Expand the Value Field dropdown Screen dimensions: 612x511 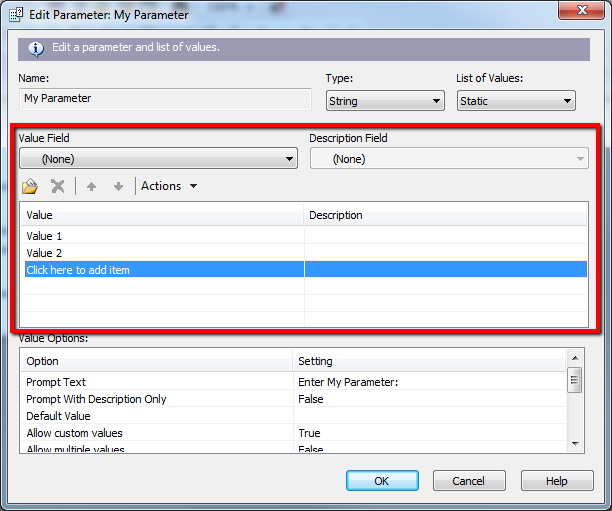[158, 158]
